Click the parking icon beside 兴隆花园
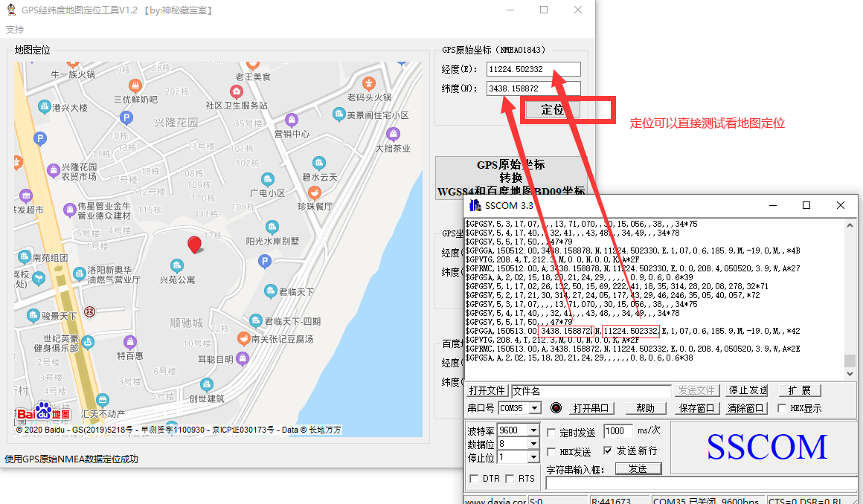Screen dimensions: 863x504 tap(126, 117)
